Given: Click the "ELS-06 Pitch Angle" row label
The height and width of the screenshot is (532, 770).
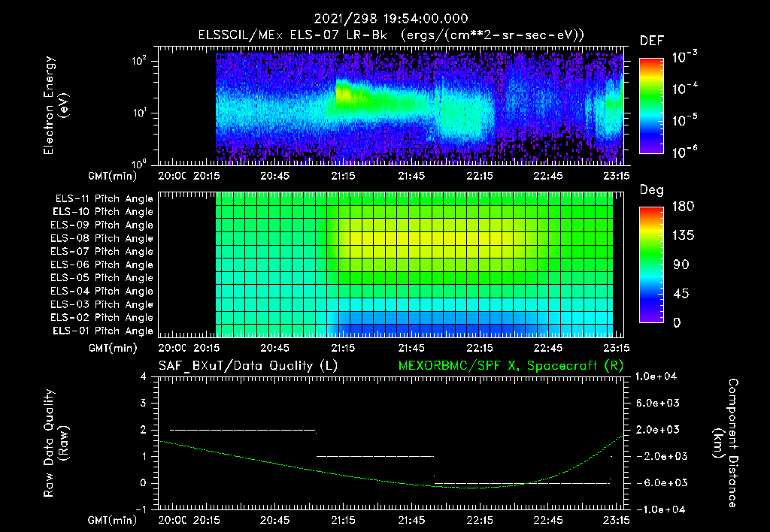Looking at the screenshot, I should coord(102,265).
